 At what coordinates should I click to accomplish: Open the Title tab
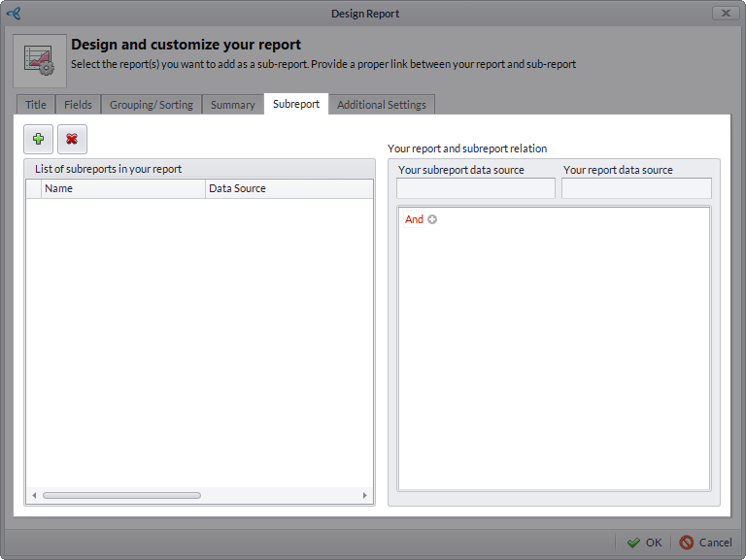[x=35, y=105]
